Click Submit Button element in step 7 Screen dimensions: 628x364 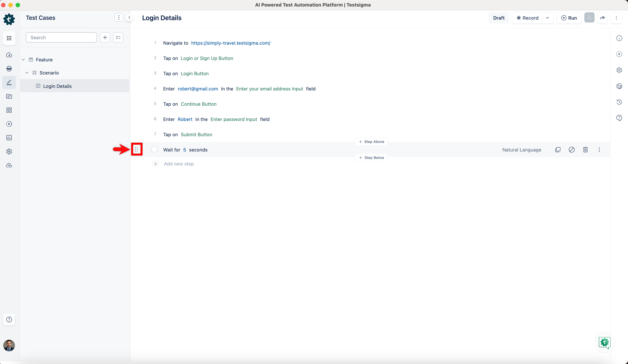click(x=196, y=135)
